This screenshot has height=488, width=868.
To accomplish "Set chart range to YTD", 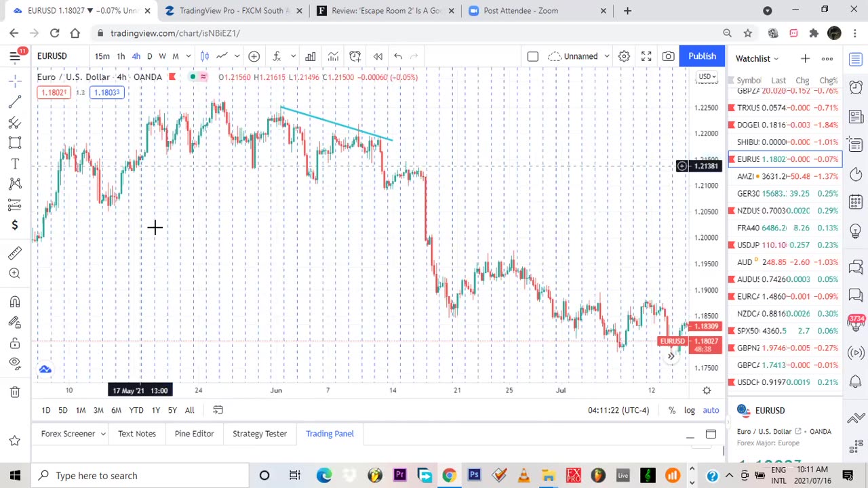I will pos(136,410).
